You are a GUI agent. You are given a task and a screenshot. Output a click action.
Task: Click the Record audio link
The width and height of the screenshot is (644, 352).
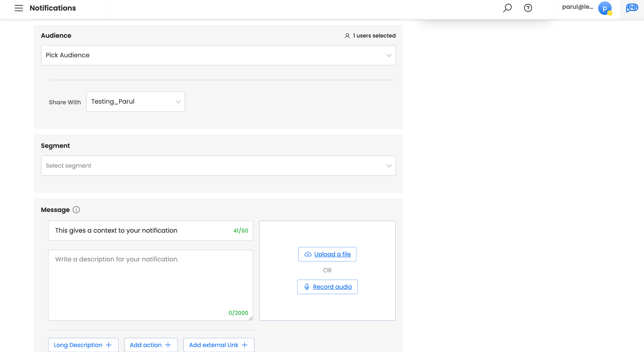tap(332, 287)
